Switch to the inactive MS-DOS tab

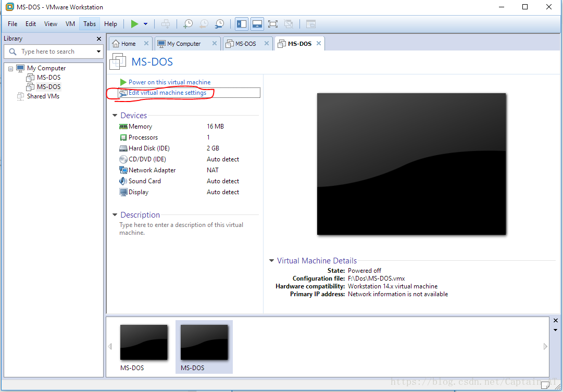click(x=245, y=44)
